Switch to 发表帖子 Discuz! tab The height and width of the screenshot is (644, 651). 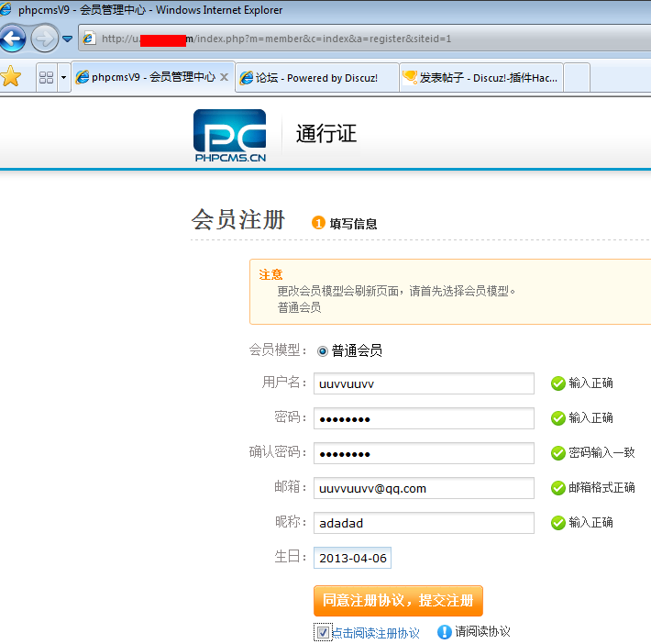pos(480,78)
